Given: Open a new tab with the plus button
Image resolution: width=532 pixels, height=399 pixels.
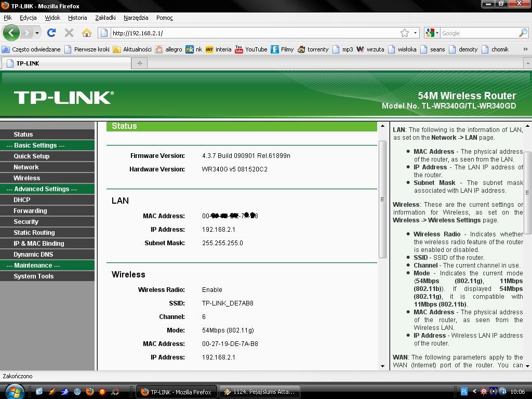Looking at the screenshot, I should (x=139, y=63).
